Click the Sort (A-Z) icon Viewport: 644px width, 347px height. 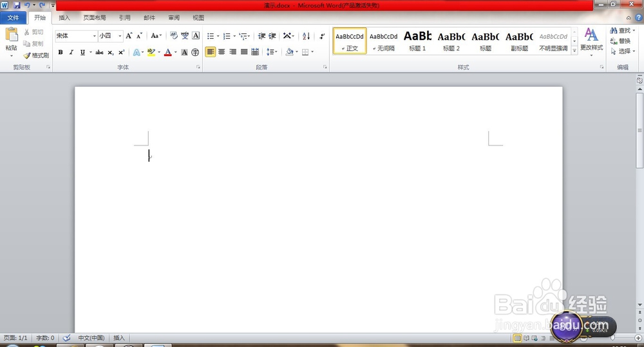306,36
